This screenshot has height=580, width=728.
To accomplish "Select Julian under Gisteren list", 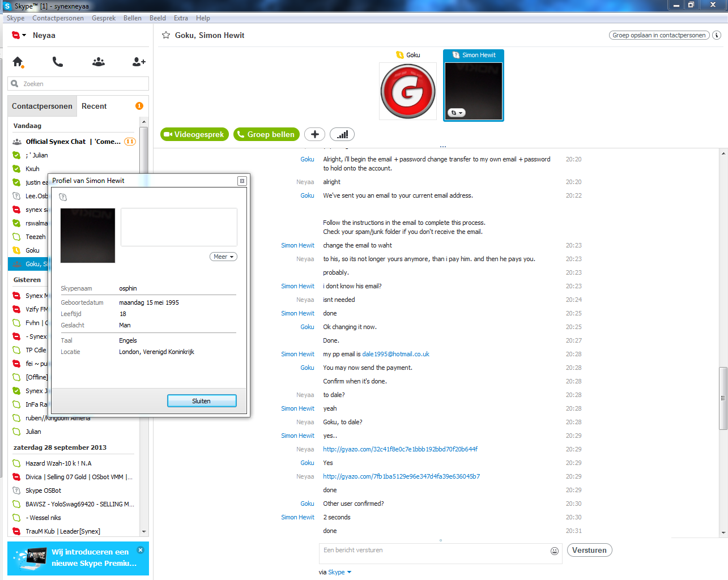I will point(73,432).
